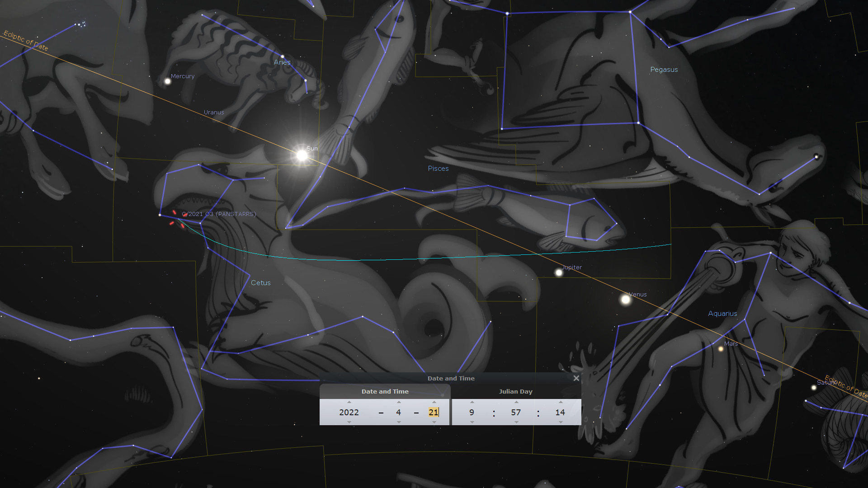
Task: Close the Date and Time dialog
Action: click(576, 378)
